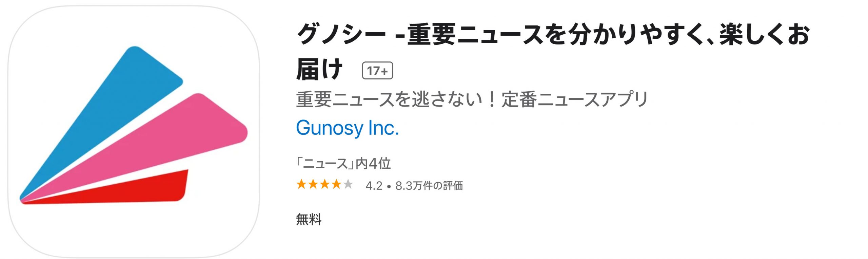The width and height of the screenshot is (868, 259).
Task: Click the 「ニュース」内4位 category ranking
Action: pyautogui.click(x=343, y=164)
